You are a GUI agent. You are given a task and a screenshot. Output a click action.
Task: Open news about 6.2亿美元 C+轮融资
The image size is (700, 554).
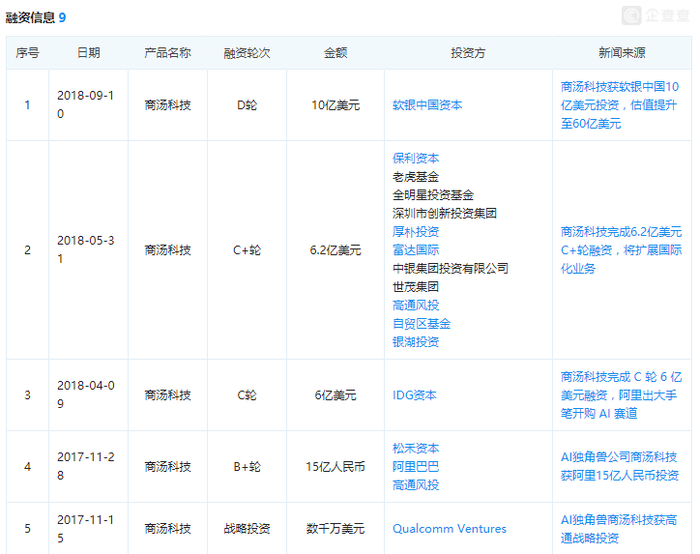point(621,250)
